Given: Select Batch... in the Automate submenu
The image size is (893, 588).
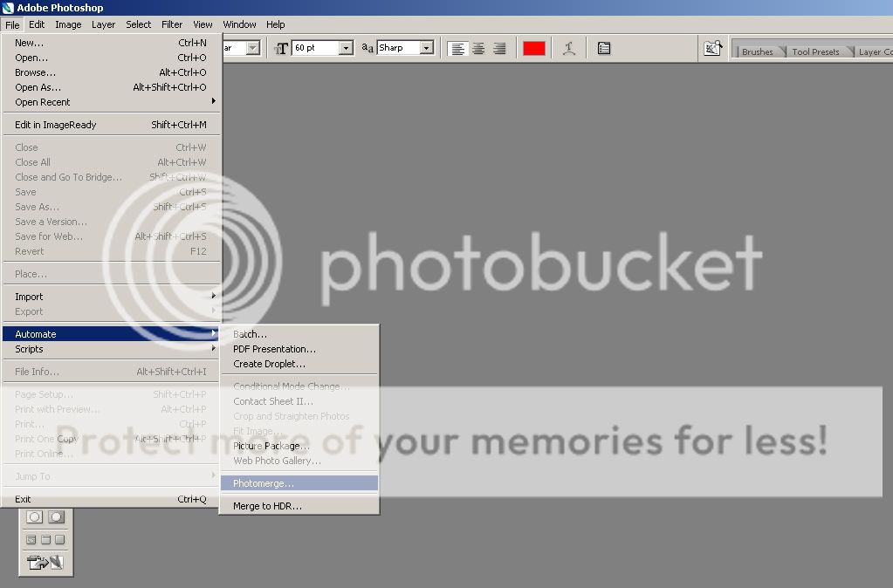Looking at the screenshot, I should coord(299,334).
